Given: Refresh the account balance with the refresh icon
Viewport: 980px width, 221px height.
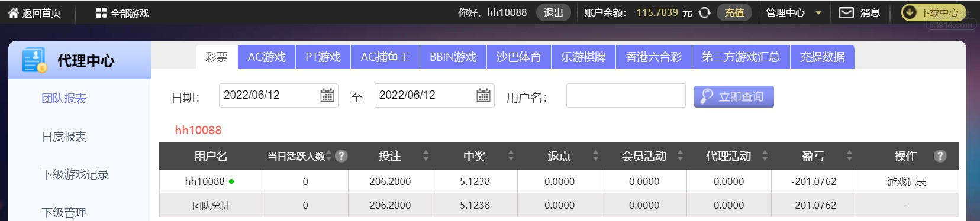Looking at the screenshot, I should tap(704, 12).
